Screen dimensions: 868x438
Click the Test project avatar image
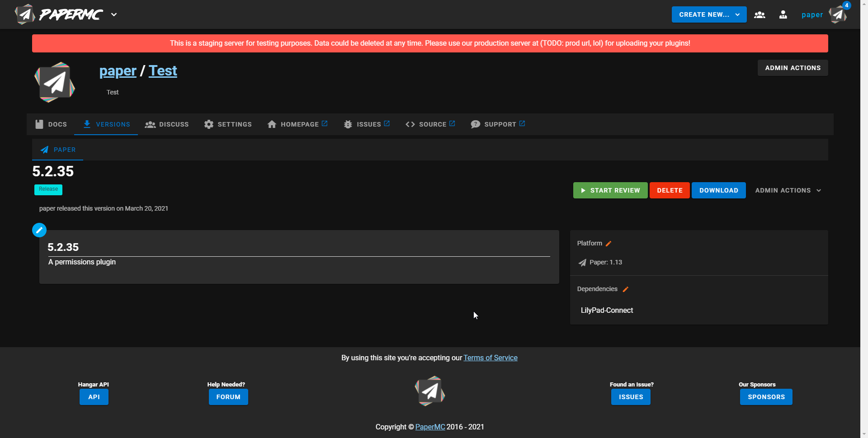[x=55, y=82]
